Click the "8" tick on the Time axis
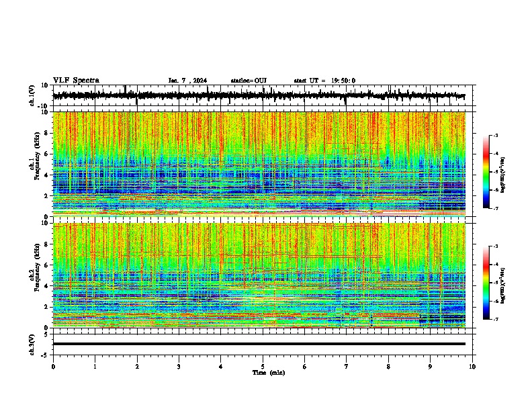Viewport: 532px width, 411px height. click(388, 367)
